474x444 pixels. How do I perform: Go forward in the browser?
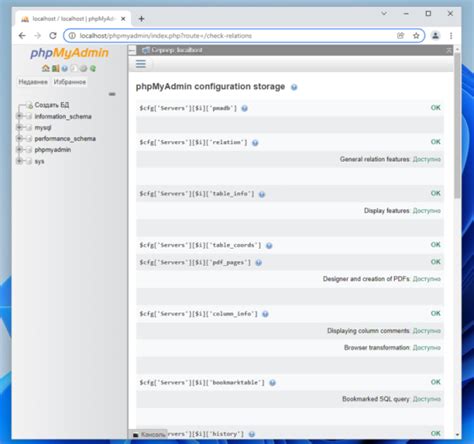click(x=37, y=36)
